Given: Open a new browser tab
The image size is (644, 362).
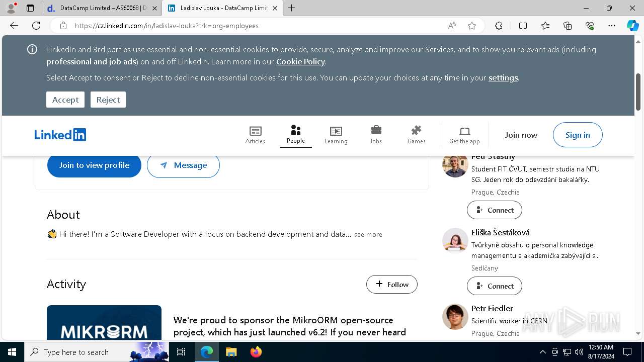Looking at the screenshot, I should click(292, 8).
